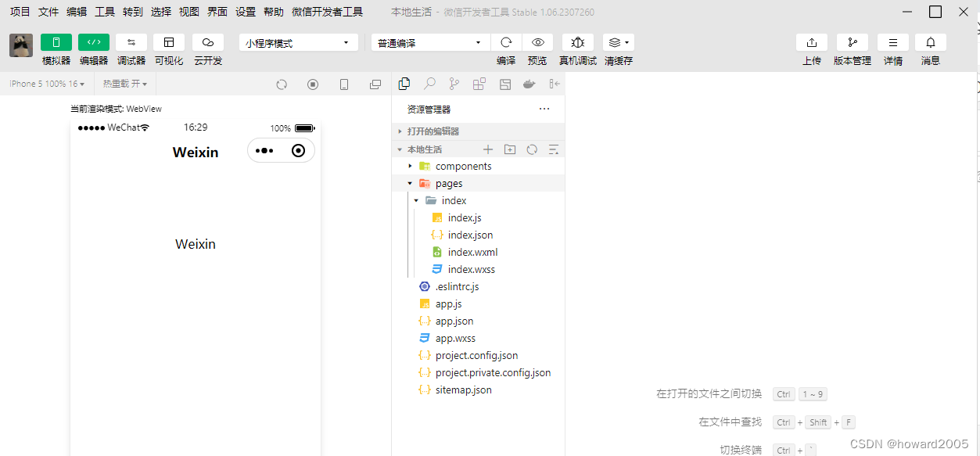Toggle the 模拟器 simulator panel button

56,42
